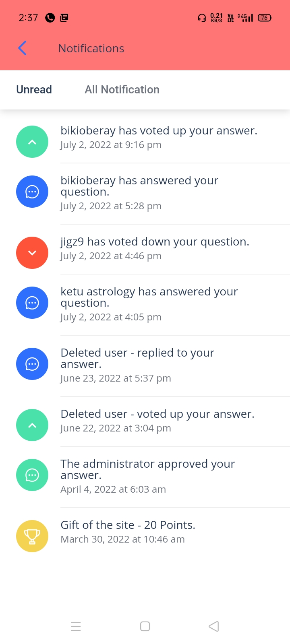Tap the Android back triangle button
Image resolution: width=290 pixels, height=644 pixels.
tap(214, 626)
